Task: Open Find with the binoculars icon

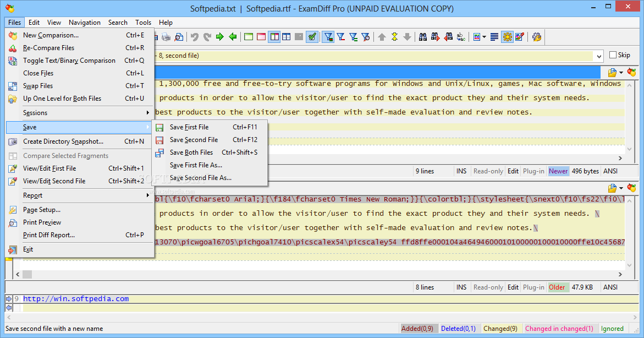Action: [422, 37]
